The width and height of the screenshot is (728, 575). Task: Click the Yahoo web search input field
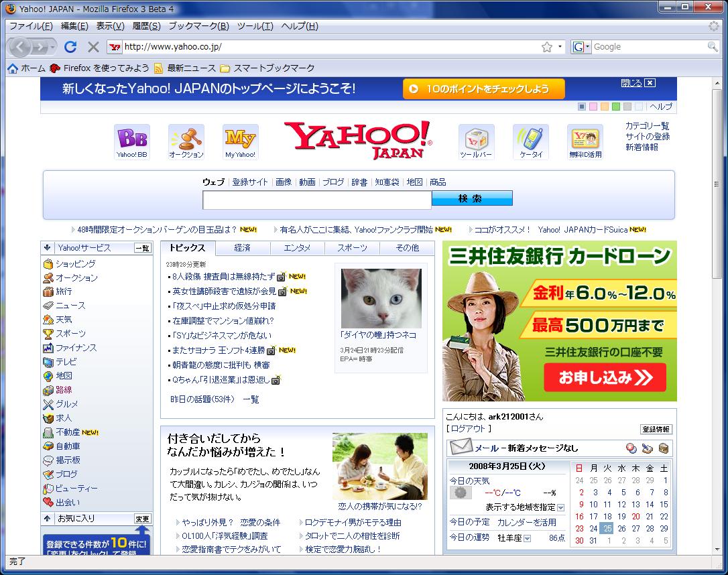coord(317,200)
